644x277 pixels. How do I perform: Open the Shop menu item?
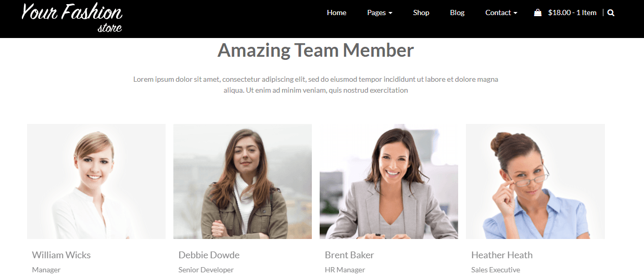click(421, 13)
